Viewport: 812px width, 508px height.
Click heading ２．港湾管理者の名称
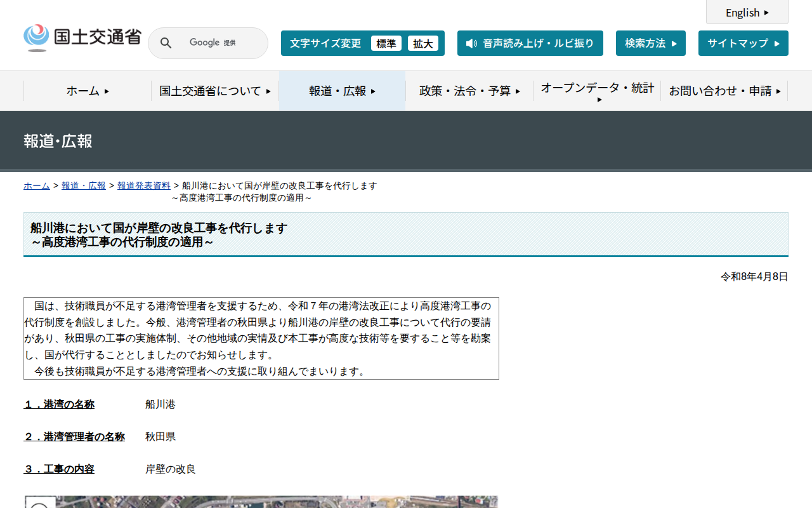pyautogui.click(x=74, y=437)
